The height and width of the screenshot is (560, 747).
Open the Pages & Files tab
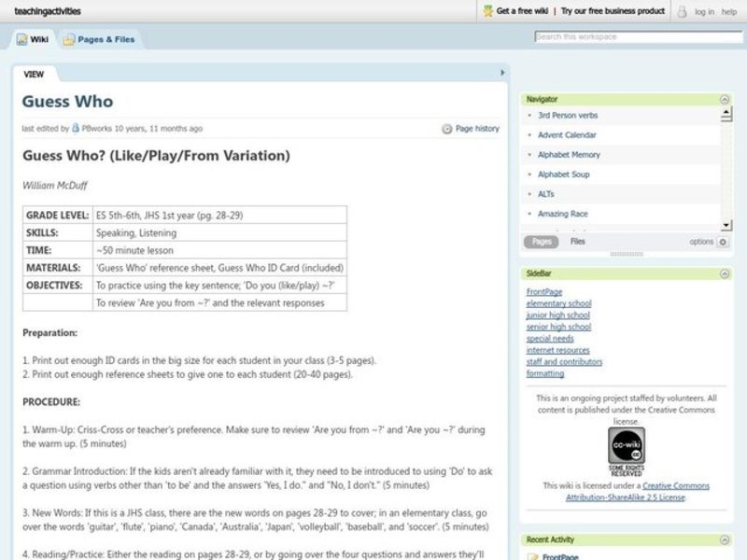tap(106, 39)
